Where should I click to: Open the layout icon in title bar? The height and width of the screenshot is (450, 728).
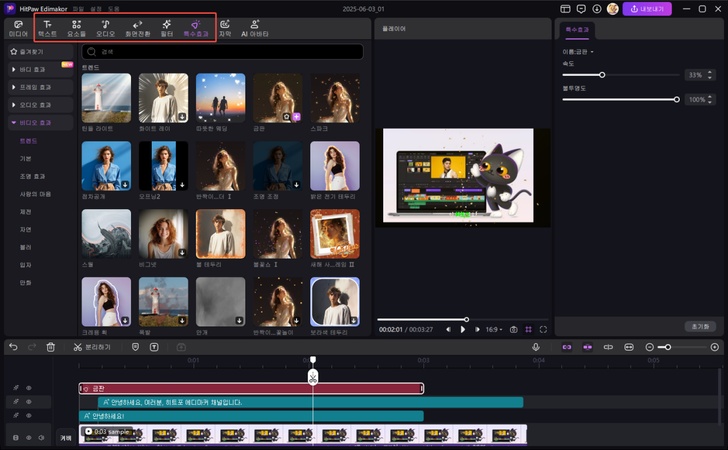click(565, 9)
